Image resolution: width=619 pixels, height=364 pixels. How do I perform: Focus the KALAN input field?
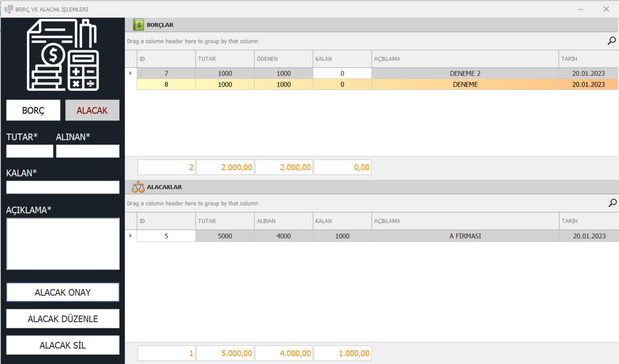(x=63, y=187)
